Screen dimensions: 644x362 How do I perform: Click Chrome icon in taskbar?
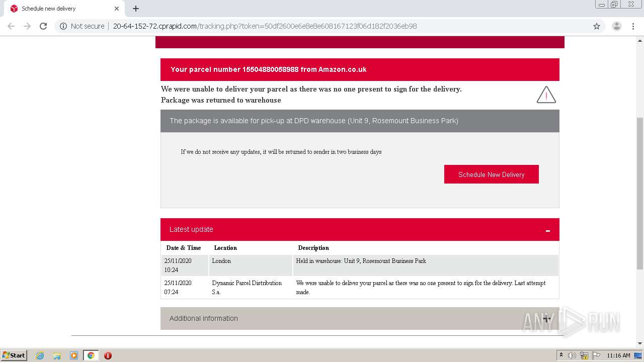[91, 355]
